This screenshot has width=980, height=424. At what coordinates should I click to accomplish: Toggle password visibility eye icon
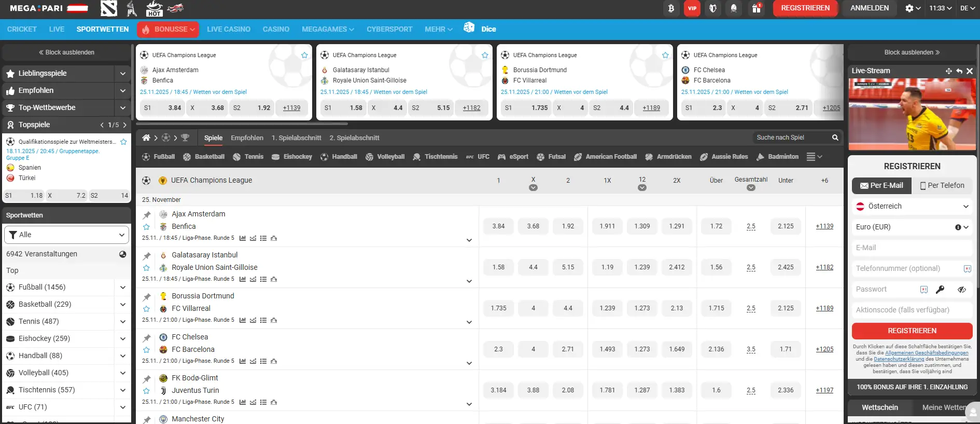(961, 290)
